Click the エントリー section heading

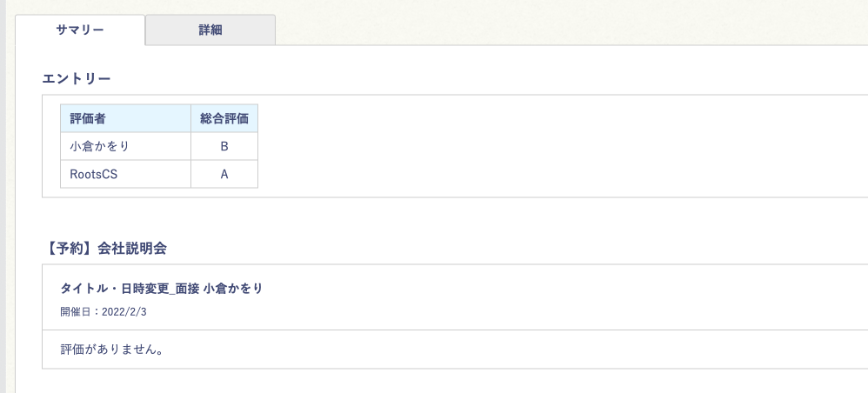77,79
